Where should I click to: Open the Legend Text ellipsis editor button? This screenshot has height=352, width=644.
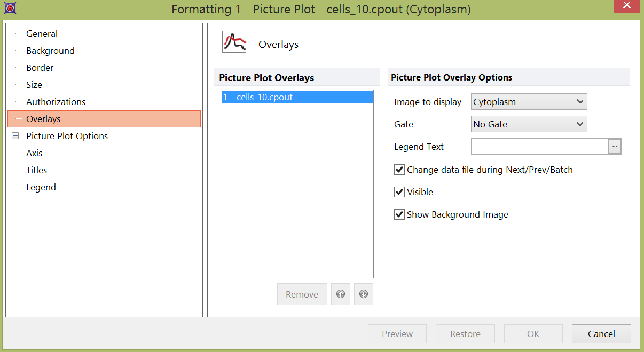coord(615,147)
